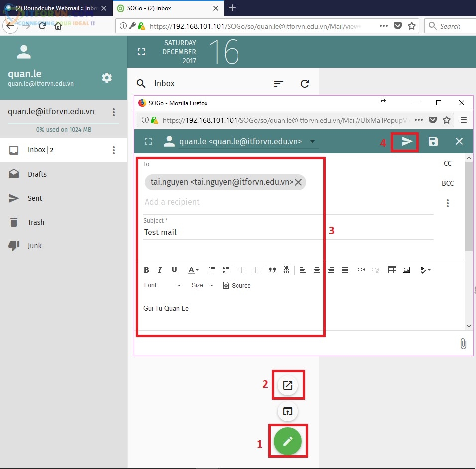The image size is (476, 469).
Task: Open the Drafts folder
Action: click(x=37, y=174)
